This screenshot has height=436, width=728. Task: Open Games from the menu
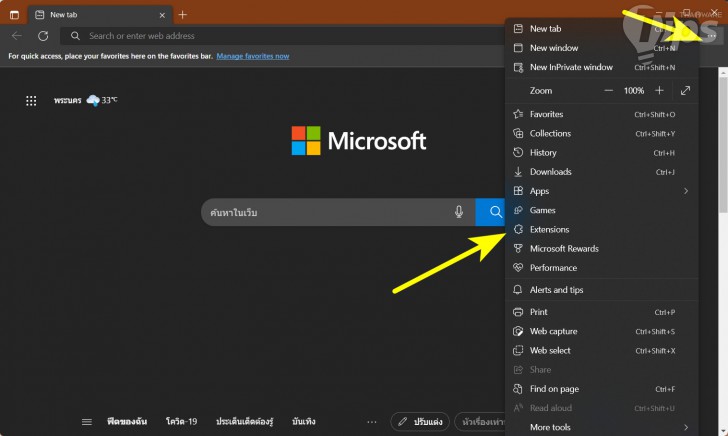[602, 210]
